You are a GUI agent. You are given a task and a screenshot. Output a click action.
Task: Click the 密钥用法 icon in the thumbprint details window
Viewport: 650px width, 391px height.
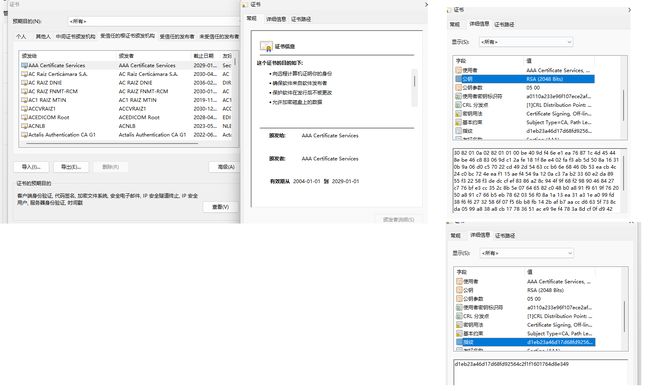pos(459,325)
